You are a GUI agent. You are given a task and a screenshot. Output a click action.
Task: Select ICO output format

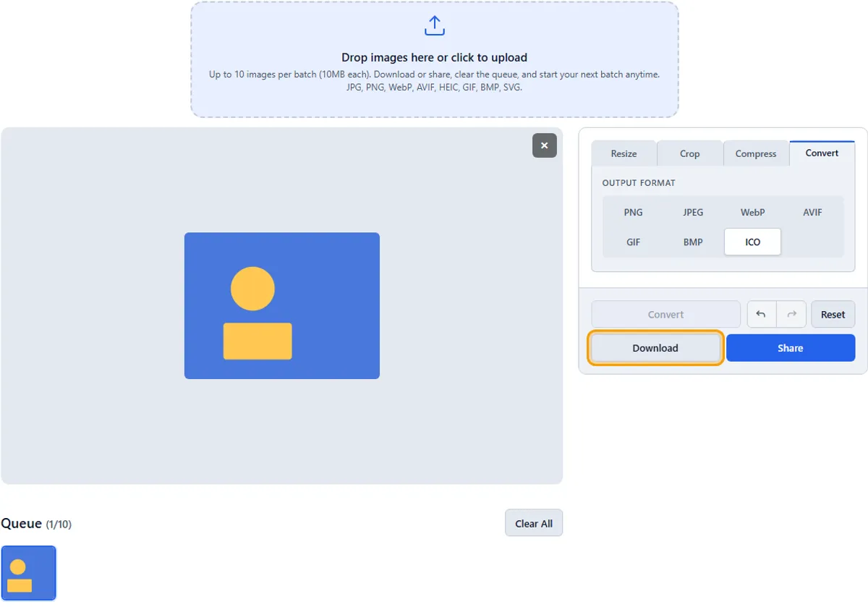click(x=753, y=242)
